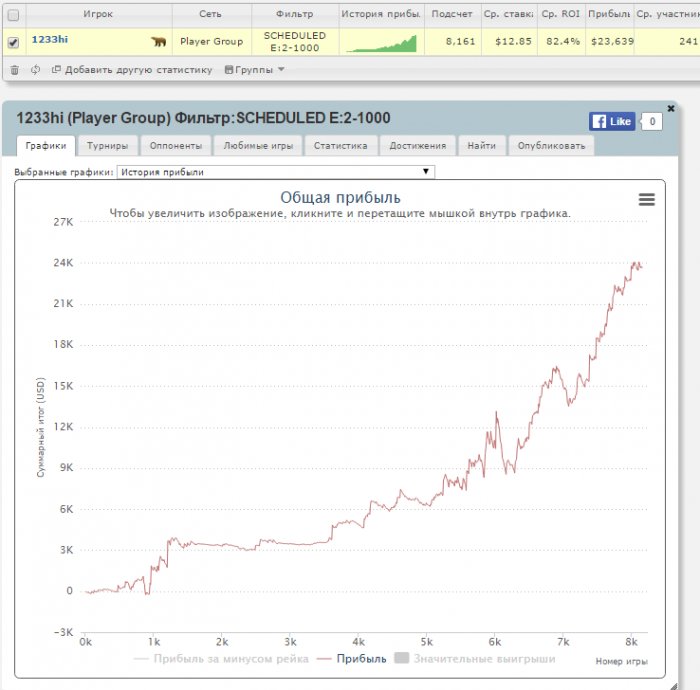This screenshot has height=690, width=700.
Task: Select the Достижения tab
Action: (x=418, y=146)
